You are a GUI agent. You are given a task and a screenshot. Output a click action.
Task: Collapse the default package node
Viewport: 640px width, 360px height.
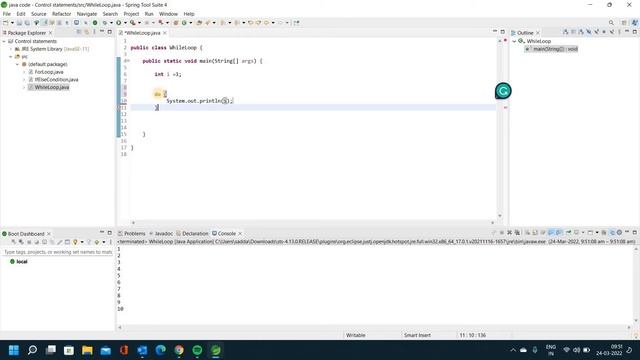[18, 64]
